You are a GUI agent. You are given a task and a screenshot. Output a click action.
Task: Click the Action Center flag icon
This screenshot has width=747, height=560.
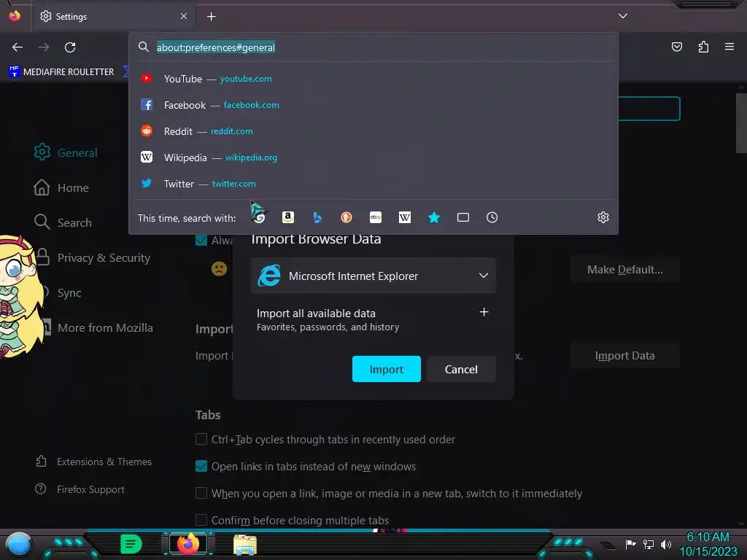pyautogui.click(x=631, y=544)
